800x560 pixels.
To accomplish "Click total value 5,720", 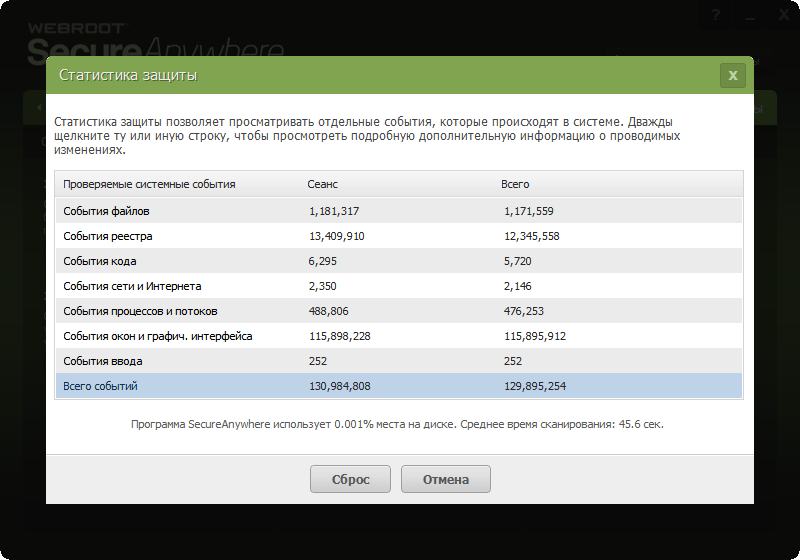I will click(x=517, y=261).
